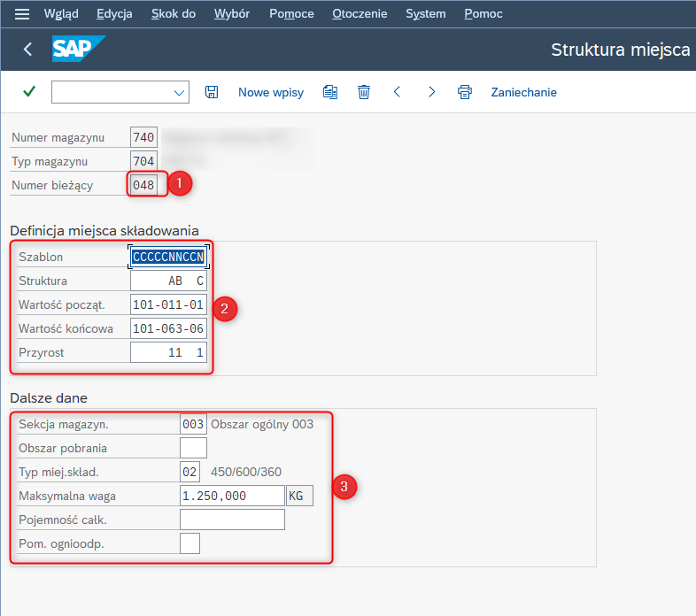696x616 pixels.
Task: Delete entry with the trash icon
Action: click(363, 92)
